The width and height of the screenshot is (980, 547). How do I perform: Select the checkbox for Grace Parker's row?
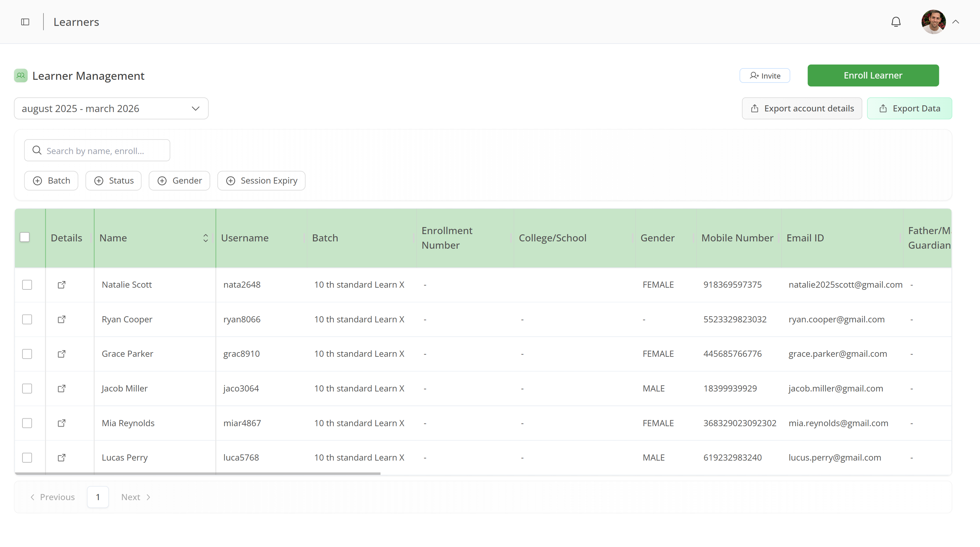27,354
